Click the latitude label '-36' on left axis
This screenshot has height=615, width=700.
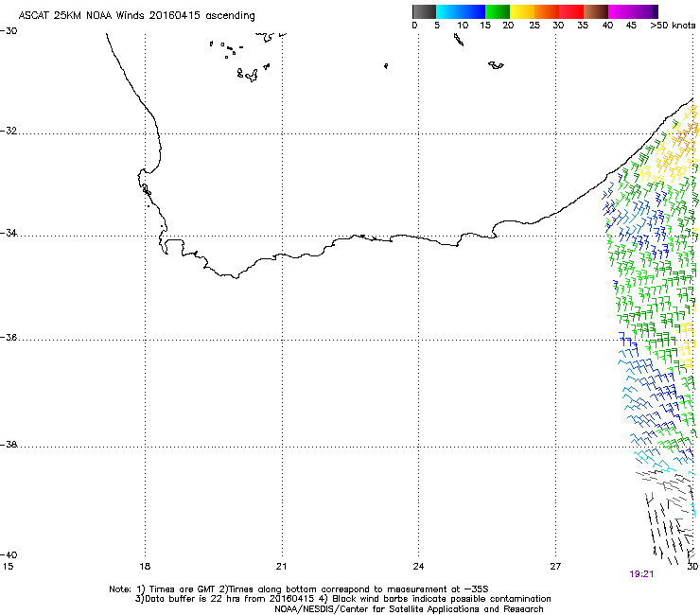pyautogui.click(x=9, y=338)
